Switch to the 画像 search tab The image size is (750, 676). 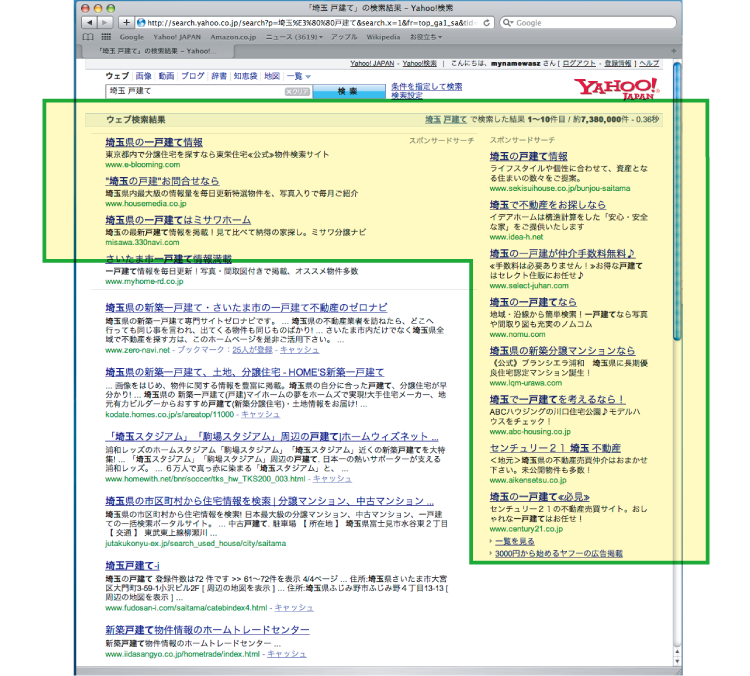coord(144,76)
